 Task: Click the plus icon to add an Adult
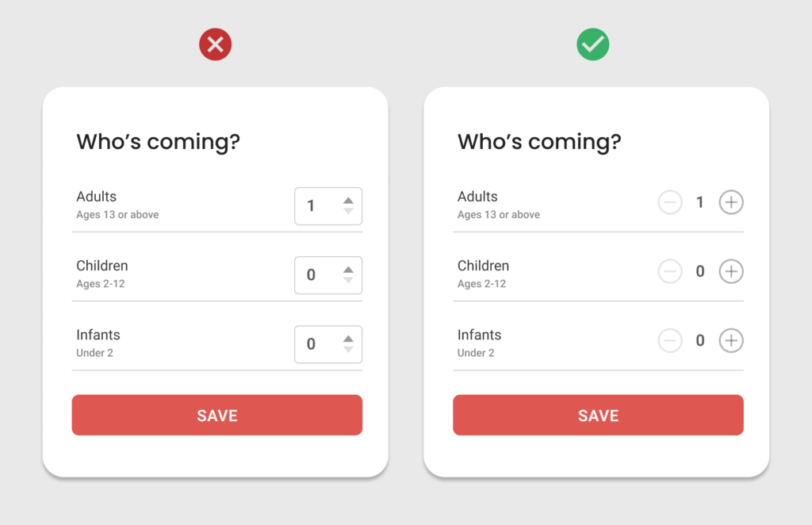730,202
